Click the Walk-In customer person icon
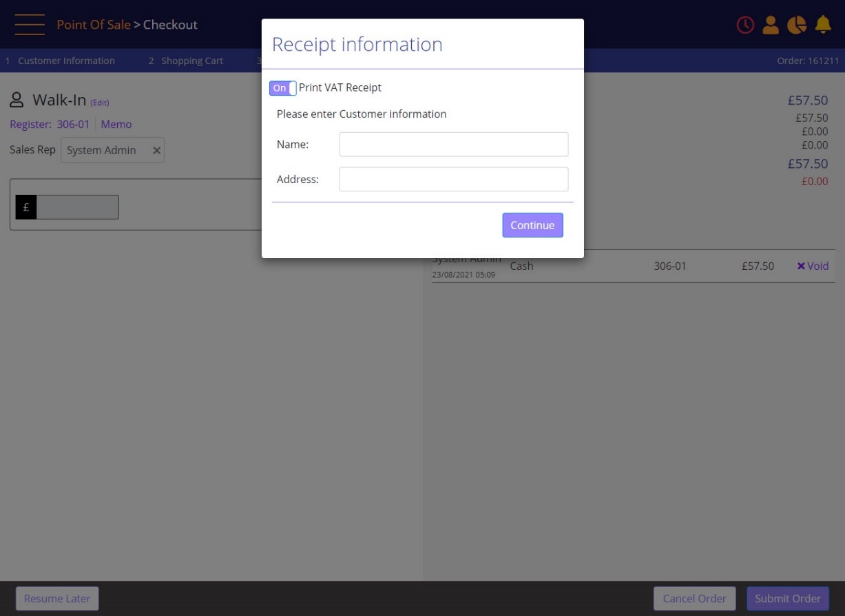The height and width of the screenshot is (616, 845). (x=17, y=100)
